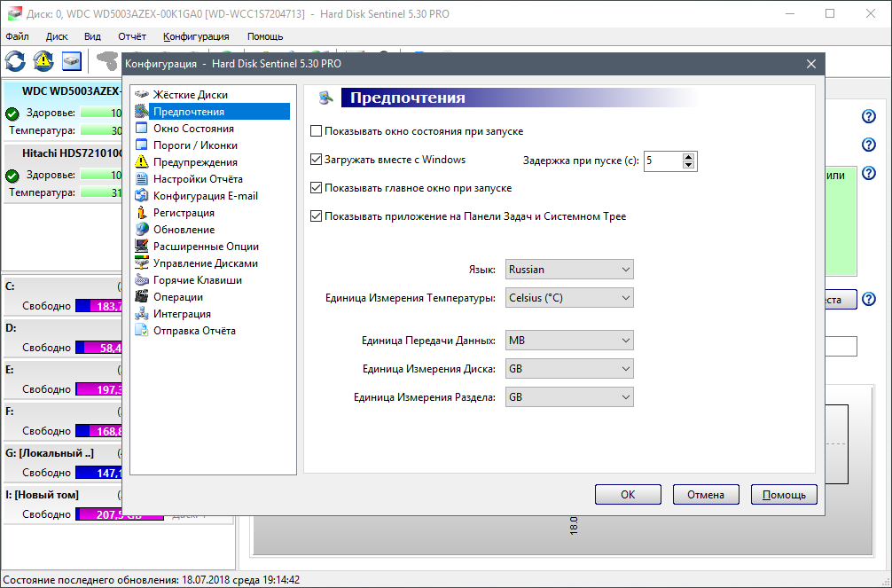The height and width of the screenshot is (588, 892).
Task: Click the Регистрация icon
Action: pyautogui.click(x=142, y=212)
